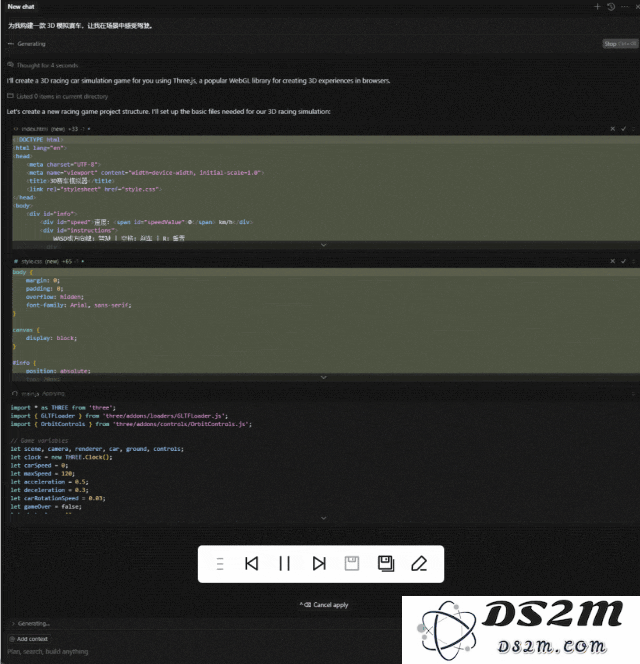The height and width of the screenshot is (664, 640).
Task: Expand the Generating... status row at bottom
Action: (30, 623)
